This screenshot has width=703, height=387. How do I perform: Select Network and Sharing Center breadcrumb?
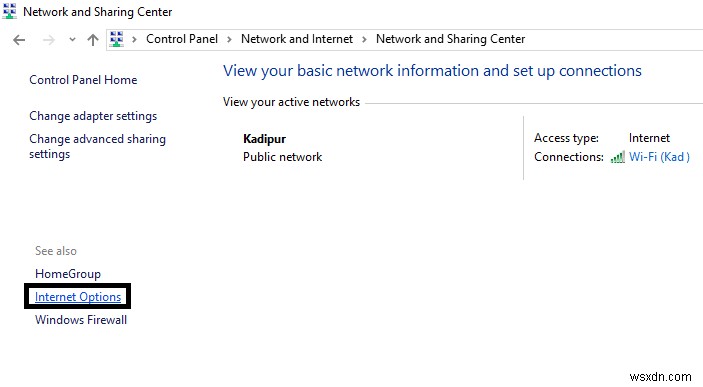point(450,39)
